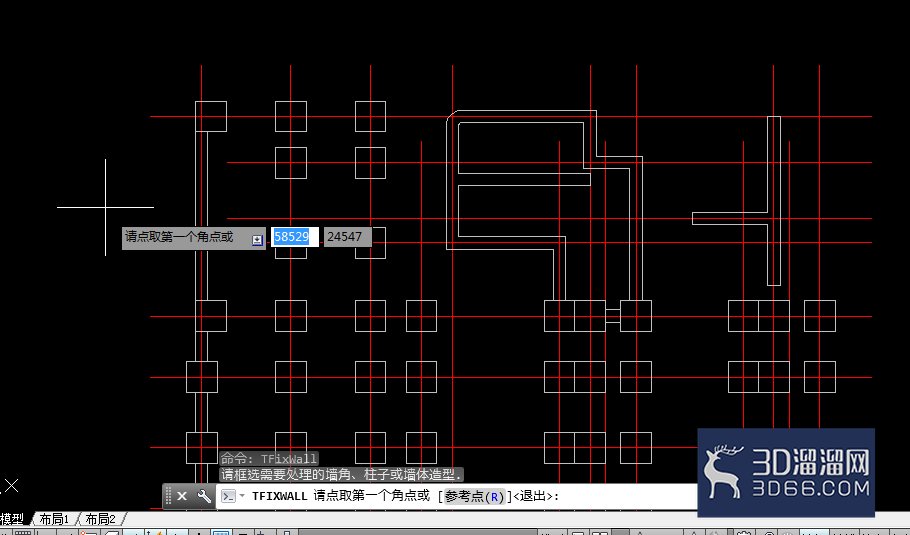Image resolution: width=910 pixels, height=535 pixels.
Task: Open command line customize wrench menu
Action: (204, 496)
